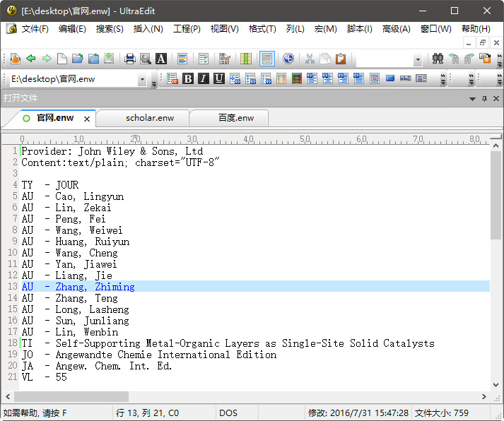Click the Forward green arrow toolbar icon
This screenshot has width=504, height=421.
(x=47, y=59)
